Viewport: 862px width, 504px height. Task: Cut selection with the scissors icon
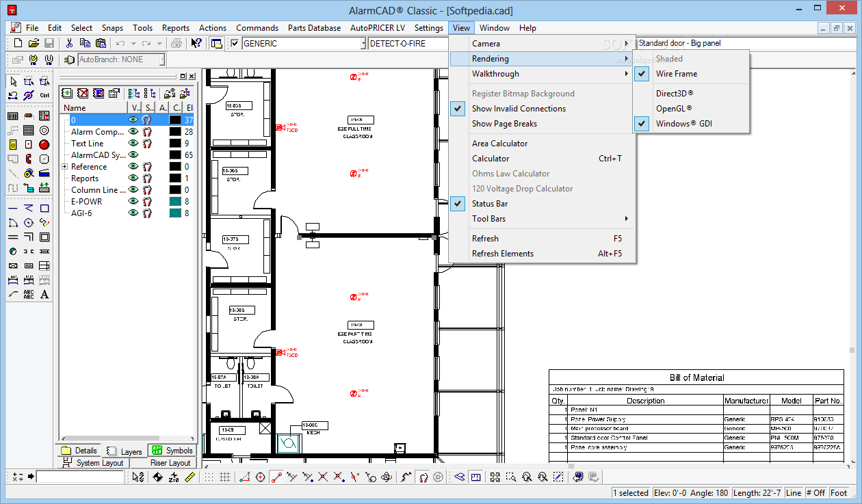[69, 43]
